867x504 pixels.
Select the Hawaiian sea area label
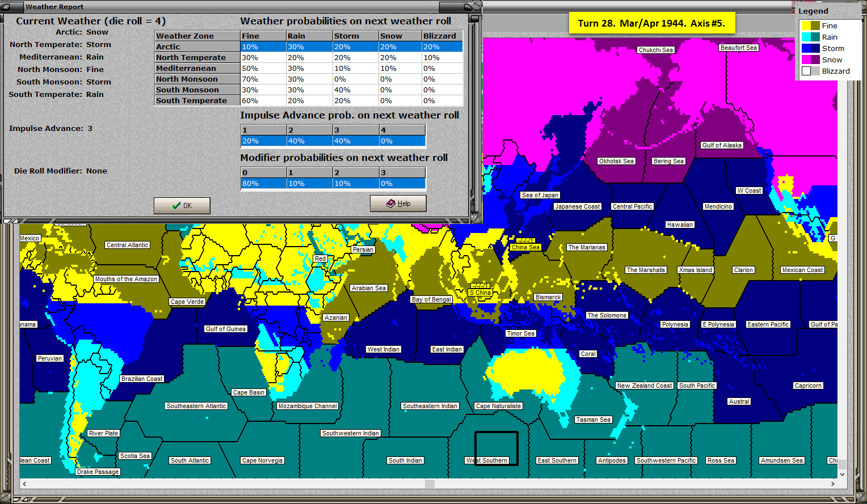(x=680, y=225)
